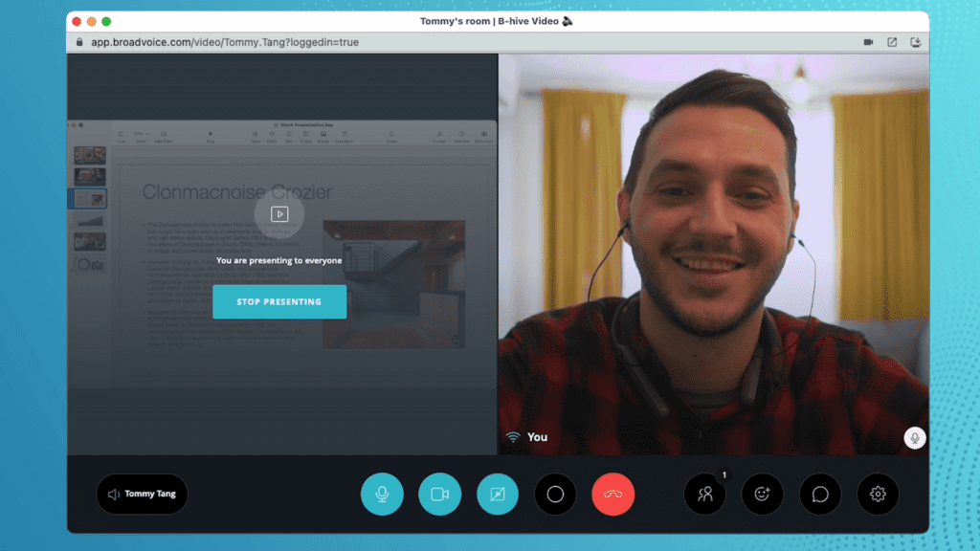Click the broadvoice URL address field
980x551 pixels.
point(225,42)
